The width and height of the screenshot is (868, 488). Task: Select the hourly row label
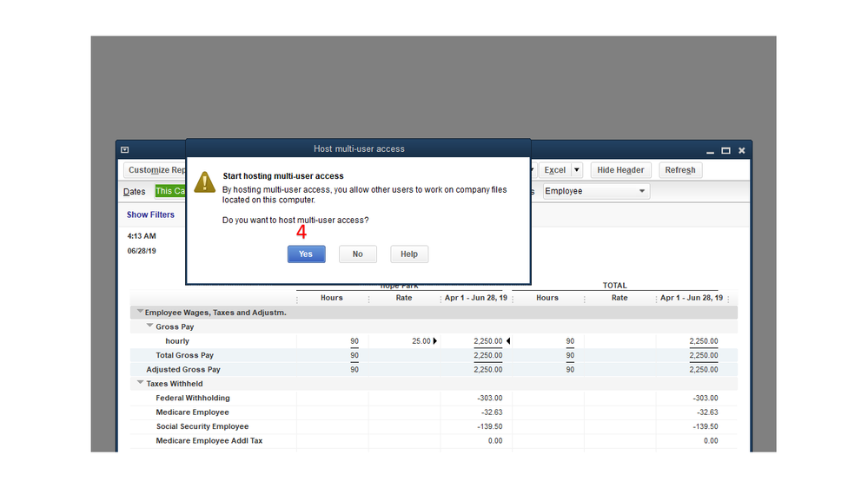(177, 341)
